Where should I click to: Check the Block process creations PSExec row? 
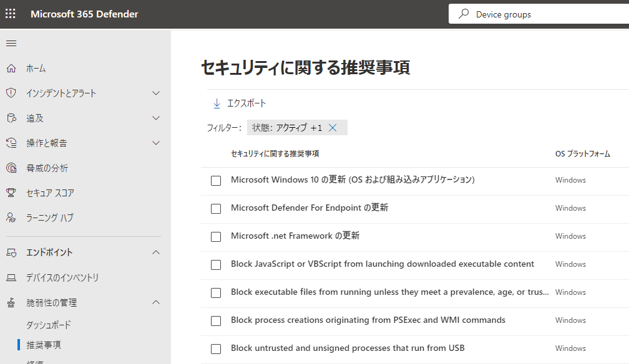(x=216, y=321)
